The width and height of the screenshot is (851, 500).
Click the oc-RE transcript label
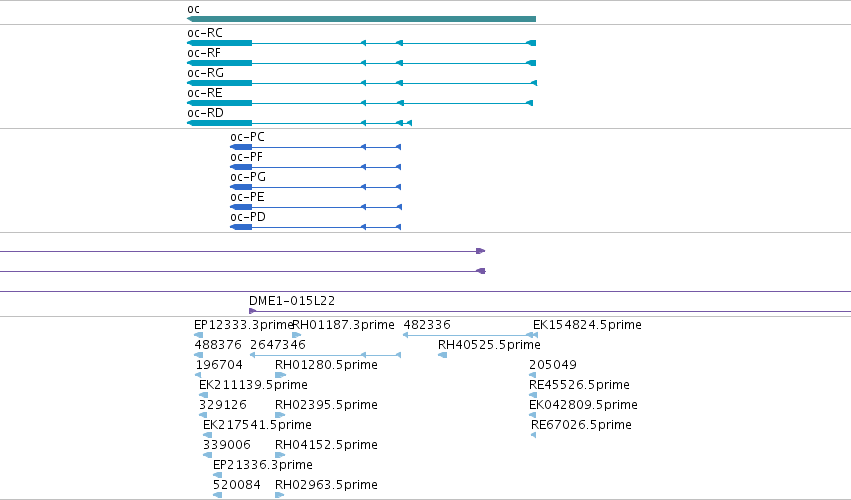coord(205,93)
